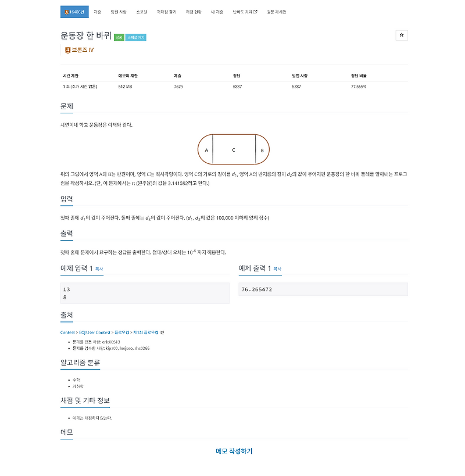Image resolution: width=465 pixels, height=476 pixels.
Task: Open the BOJ User Contest link
Action: (94, 332)
